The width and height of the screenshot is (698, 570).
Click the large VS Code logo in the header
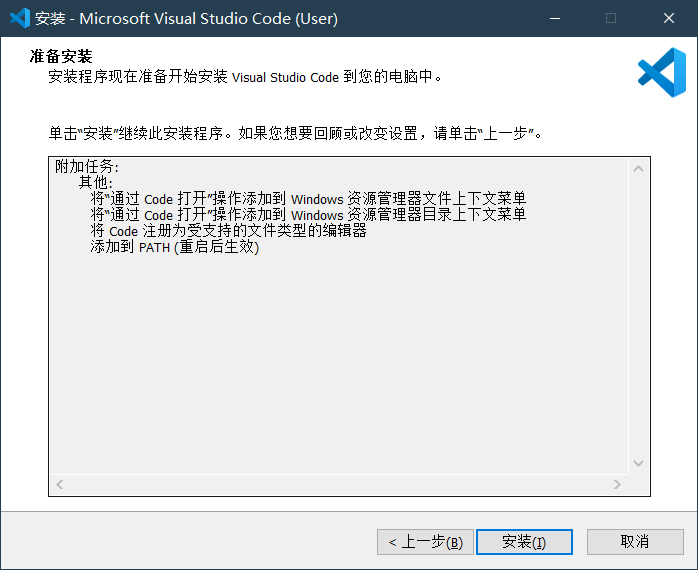point(662,72)
